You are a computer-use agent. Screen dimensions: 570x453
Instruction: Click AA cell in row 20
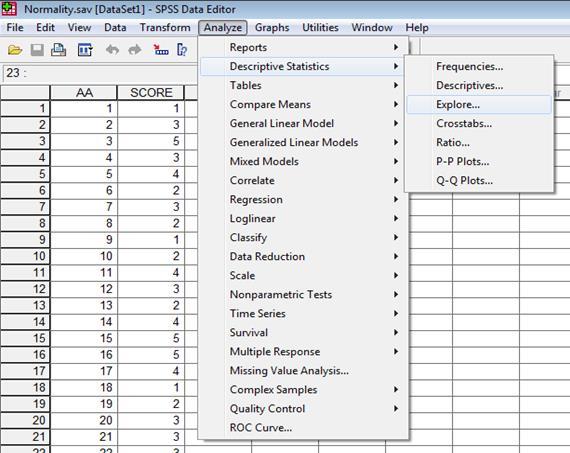[84, 420]
